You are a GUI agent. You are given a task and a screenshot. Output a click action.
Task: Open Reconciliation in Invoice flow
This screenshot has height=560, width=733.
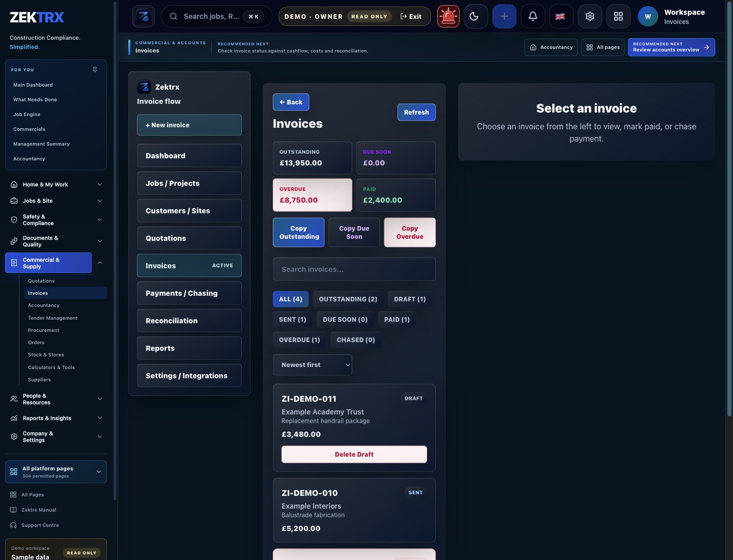tap(189, 321)
